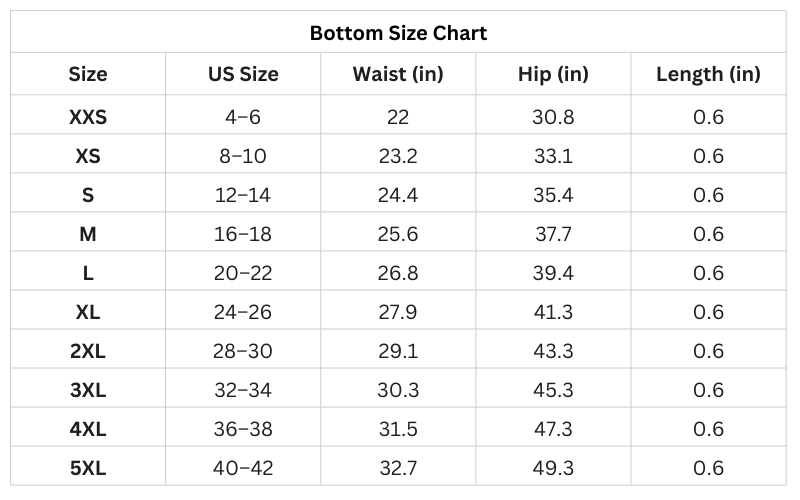The width and height of the screenshot is (800, 500).
Task: Click the 32.7 waist value
Action: (x=398, y=468)
